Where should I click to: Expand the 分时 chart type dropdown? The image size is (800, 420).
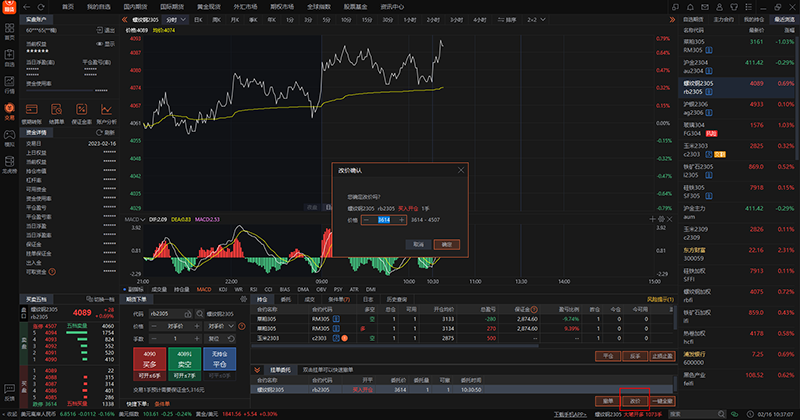177,19
